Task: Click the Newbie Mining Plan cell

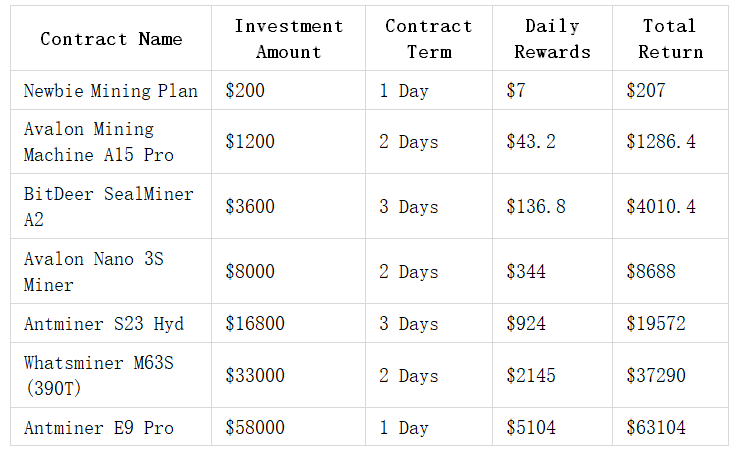Action: (111, 91)
